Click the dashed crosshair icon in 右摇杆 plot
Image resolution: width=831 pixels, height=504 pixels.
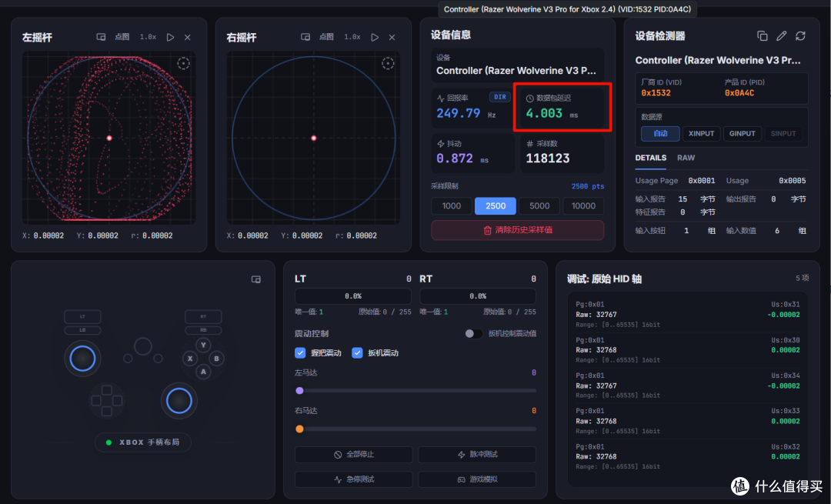(388, 64)
